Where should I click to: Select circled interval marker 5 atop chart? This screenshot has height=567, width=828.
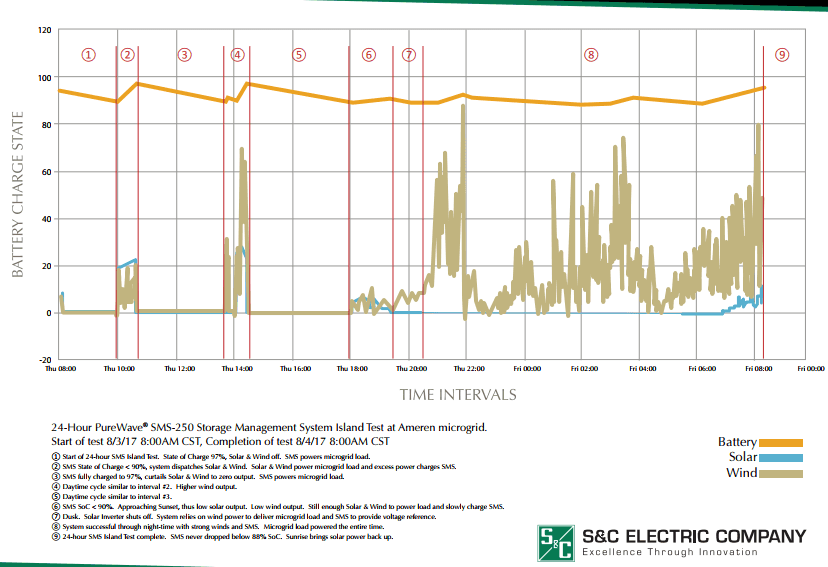click(x=297, y=54)
